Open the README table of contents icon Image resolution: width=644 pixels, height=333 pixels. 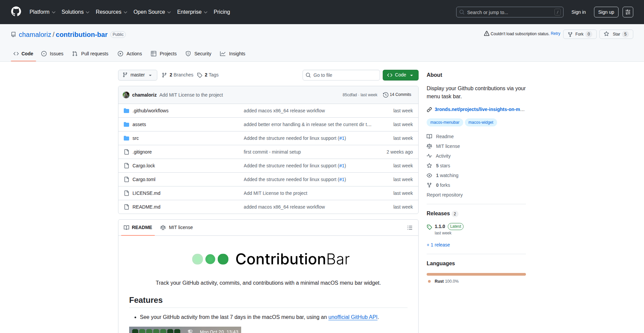[410, 227]
